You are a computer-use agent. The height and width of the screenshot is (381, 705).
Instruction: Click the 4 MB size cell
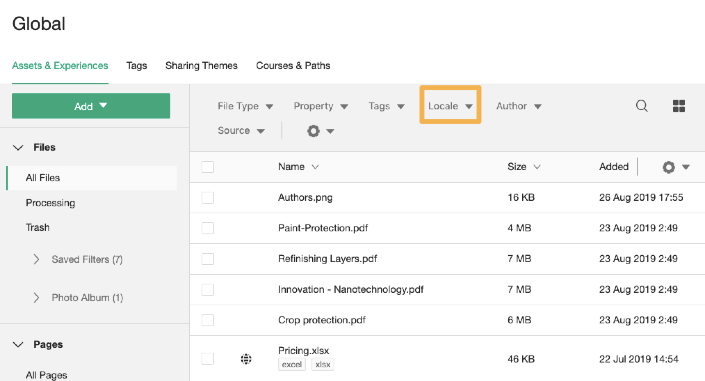tap(519, 228)
